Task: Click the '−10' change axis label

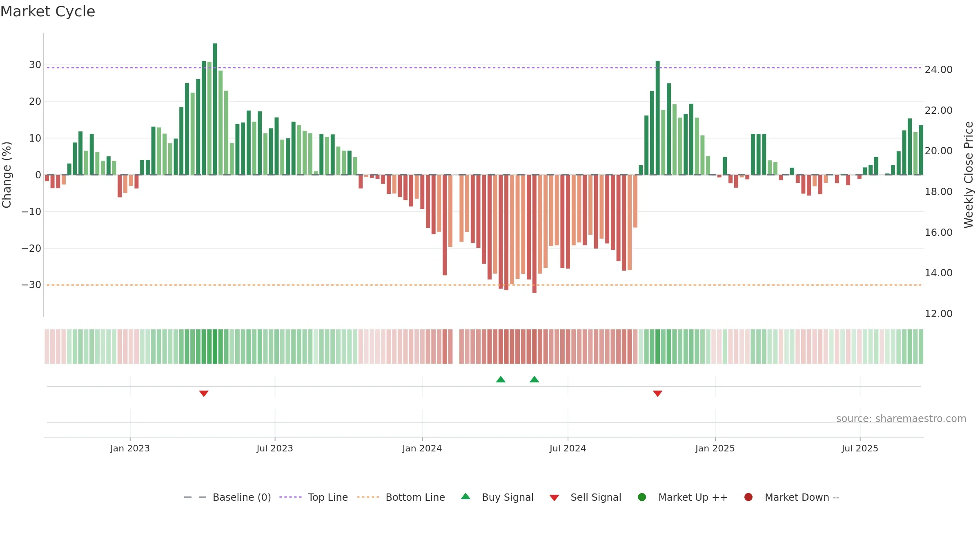Action: (31, 212)
